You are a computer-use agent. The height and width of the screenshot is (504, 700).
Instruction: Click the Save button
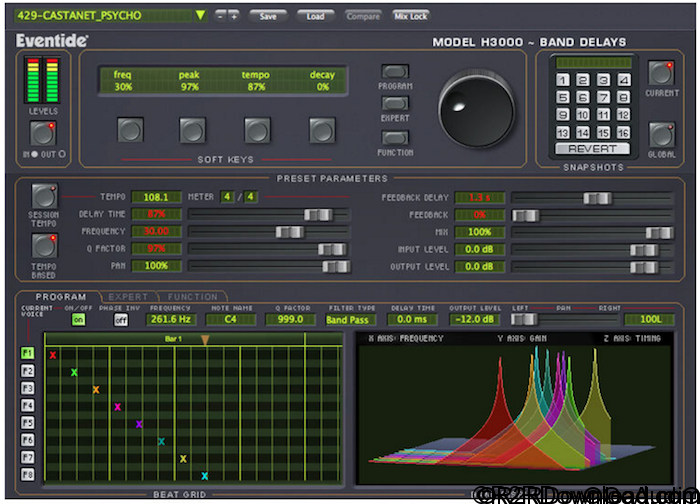(268, 16)
